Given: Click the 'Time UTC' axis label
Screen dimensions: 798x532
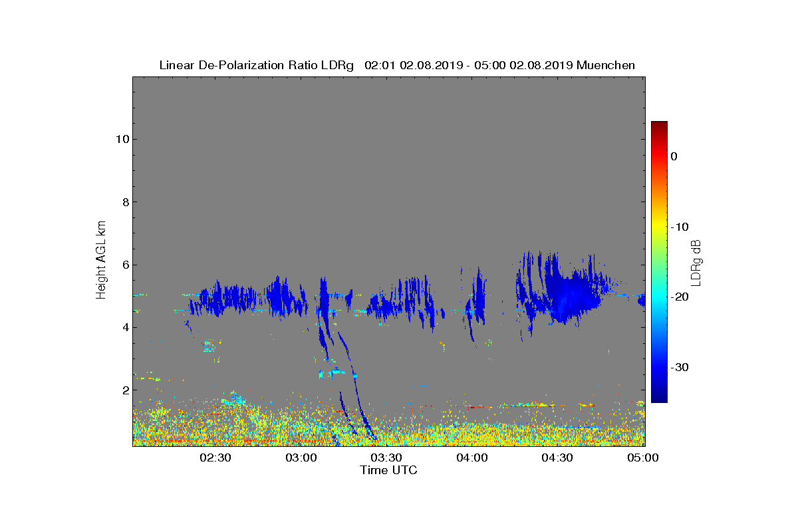Looking at the screenshot, I should [x=389, y=470].
